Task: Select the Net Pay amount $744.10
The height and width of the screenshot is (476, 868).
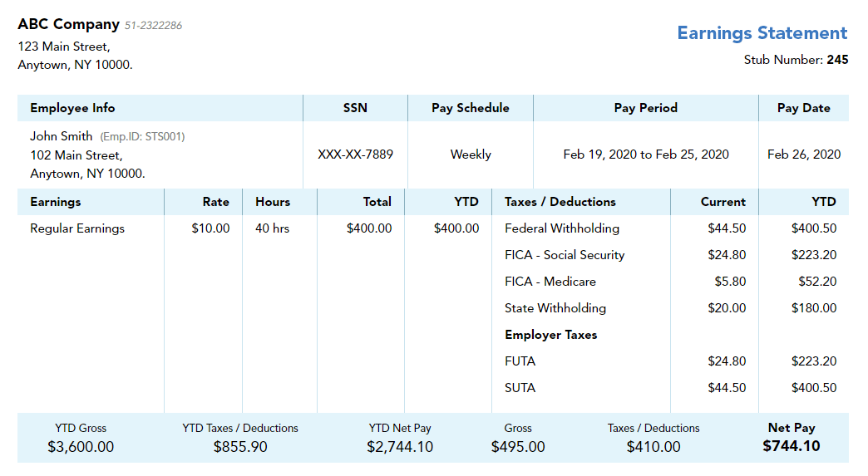Action: [x=791, y=446]
